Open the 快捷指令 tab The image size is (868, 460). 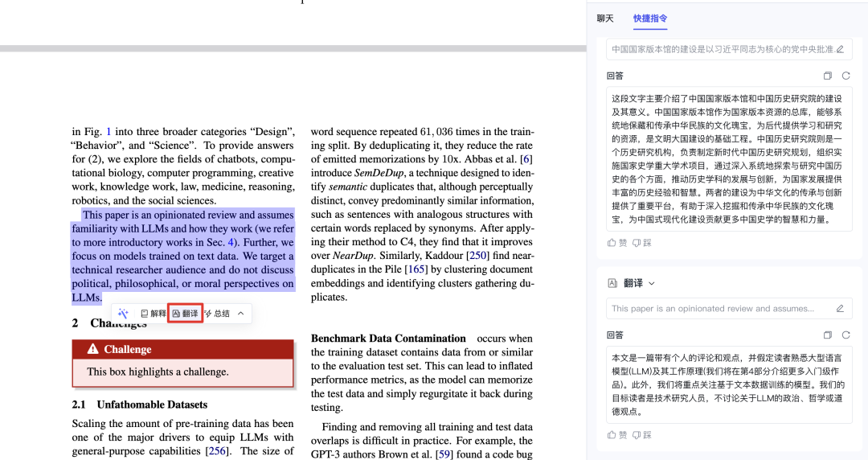(650, 18)
